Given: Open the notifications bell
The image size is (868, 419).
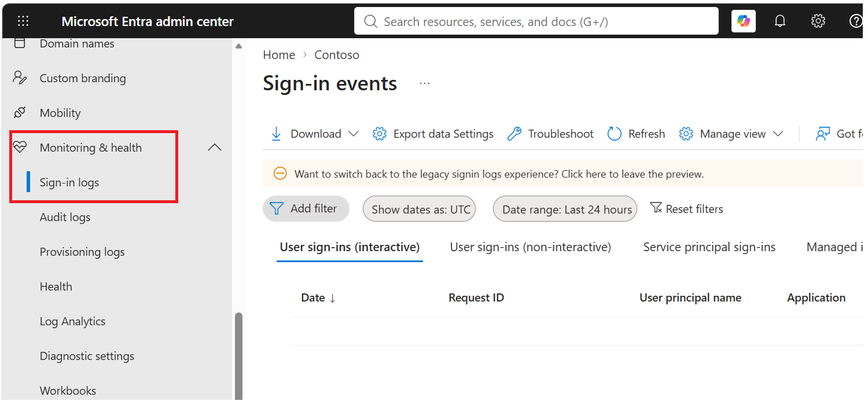Looking at the screenshot, I should (x=780, y=21).
